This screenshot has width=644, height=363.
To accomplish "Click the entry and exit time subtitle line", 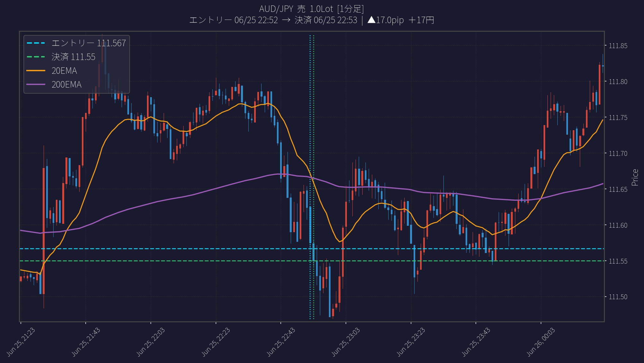I will [x=312, y=20].
